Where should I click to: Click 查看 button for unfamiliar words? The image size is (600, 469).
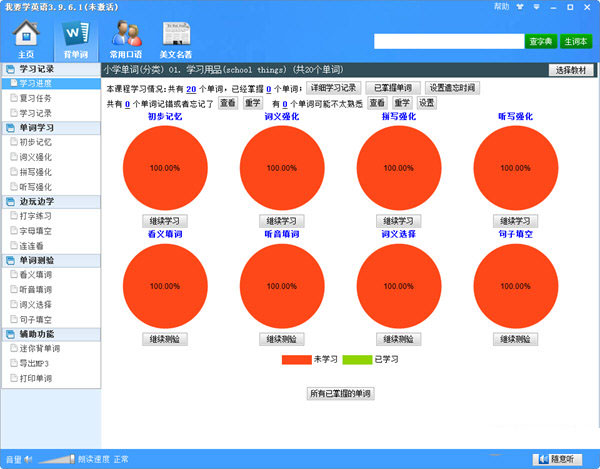(377, 103)
